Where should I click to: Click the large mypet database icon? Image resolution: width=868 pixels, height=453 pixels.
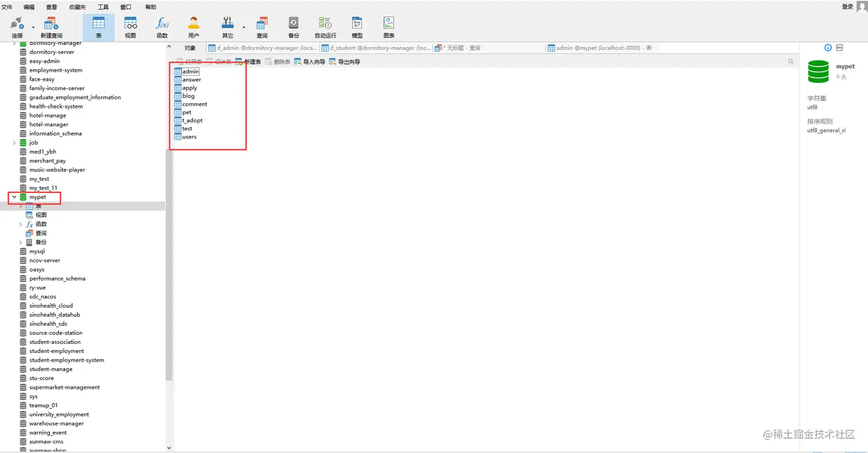coord(819,72)
